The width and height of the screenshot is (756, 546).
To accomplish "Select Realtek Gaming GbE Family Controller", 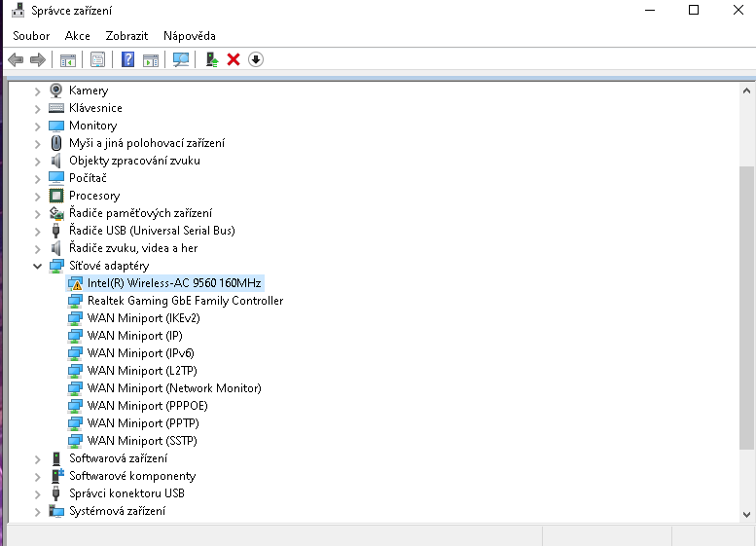I will 185,301.
